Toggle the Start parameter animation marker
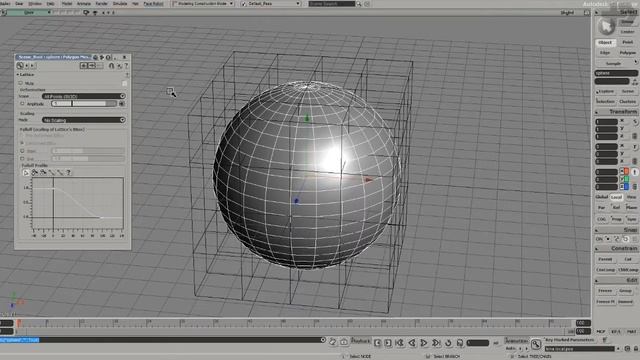The width and height of the screenshot is (640, 360). (22, 151)
